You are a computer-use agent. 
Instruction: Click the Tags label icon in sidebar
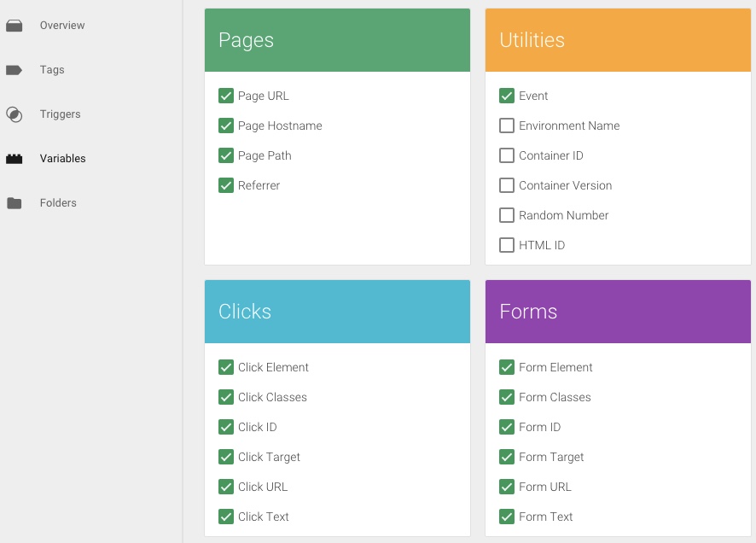click(x=14, y=70)
